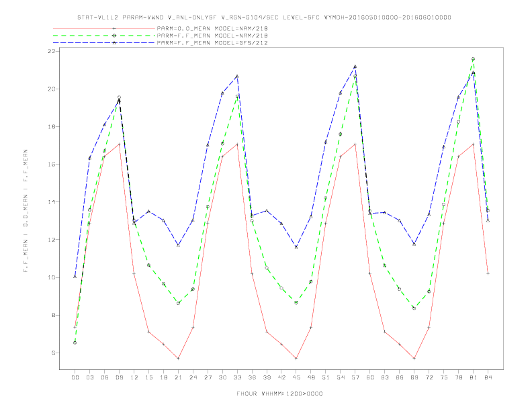This screenshot has width=532, height=411.
Task: Click y-axis tick label 18
Action: pyautogui.click(x=52, y=126)
